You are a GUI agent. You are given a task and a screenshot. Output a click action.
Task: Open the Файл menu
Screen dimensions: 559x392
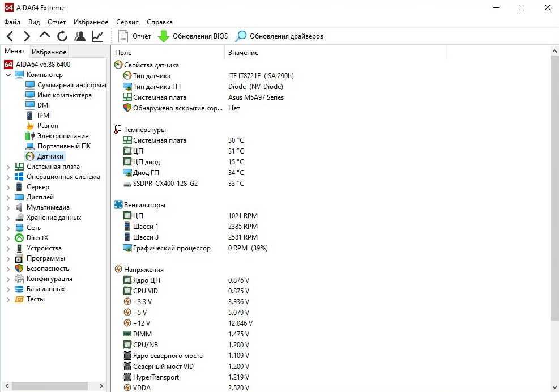12,22
